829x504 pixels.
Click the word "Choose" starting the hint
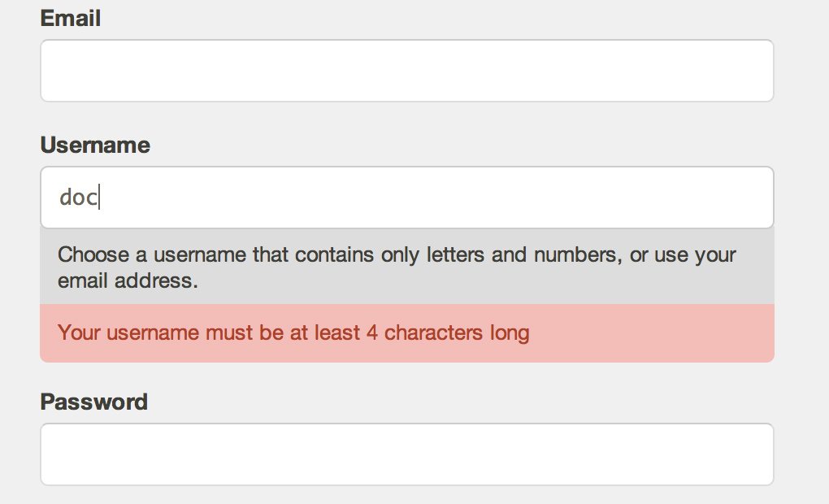pos(93,255)
